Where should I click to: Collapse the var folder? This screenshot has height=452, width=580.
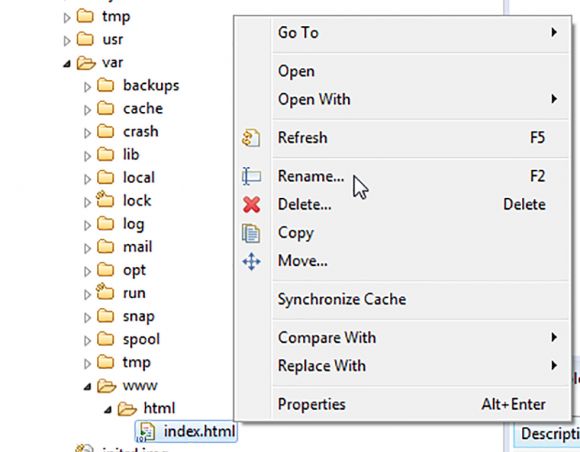tap(67, 64)
